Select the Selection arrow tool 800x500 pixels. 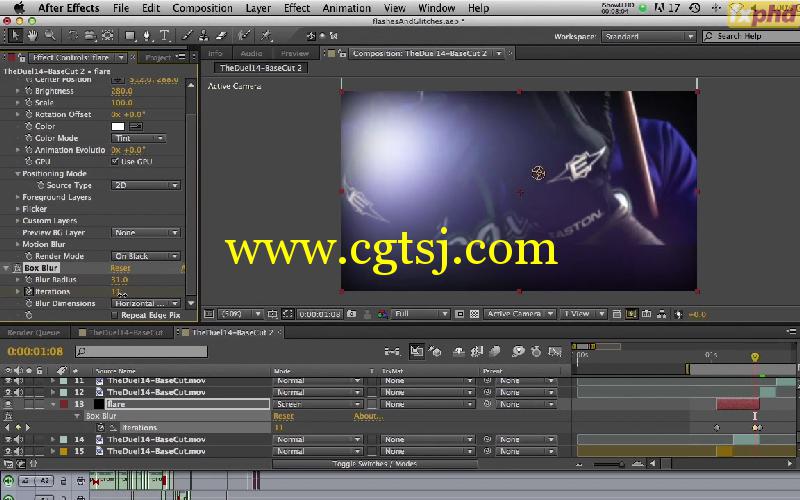15,35
